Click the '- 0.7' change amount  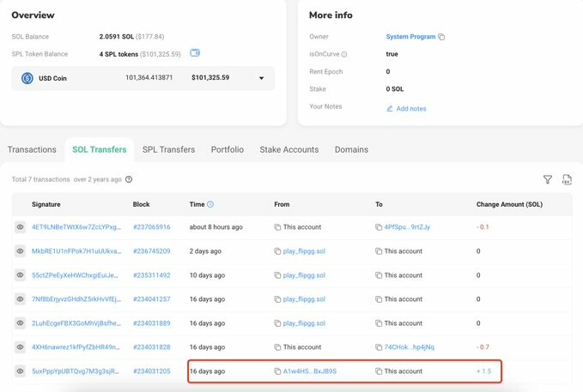pyautogui.click(x=483, y=347)
